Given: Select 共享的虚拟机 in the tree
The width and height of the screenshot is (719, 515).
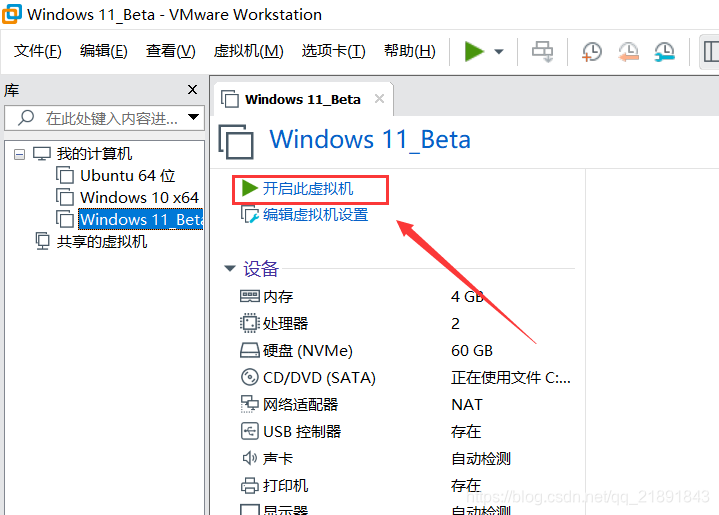Looking at the screenshot, I should point(101,242).
